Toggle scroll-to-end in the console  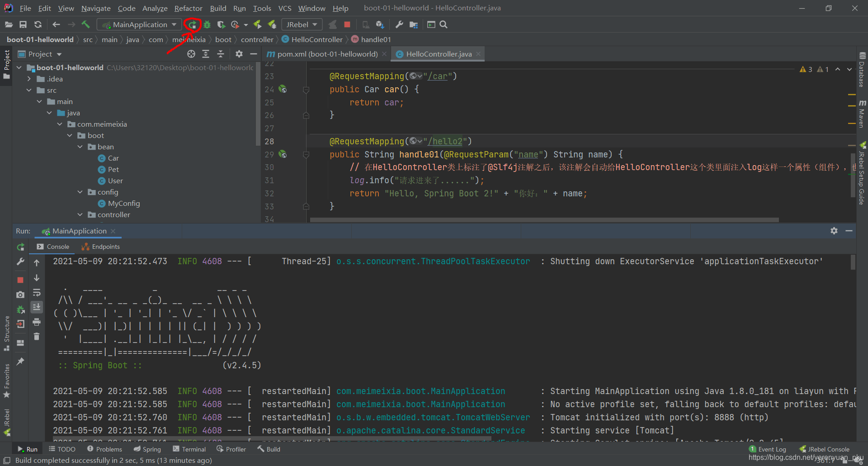tap(37, 307)
